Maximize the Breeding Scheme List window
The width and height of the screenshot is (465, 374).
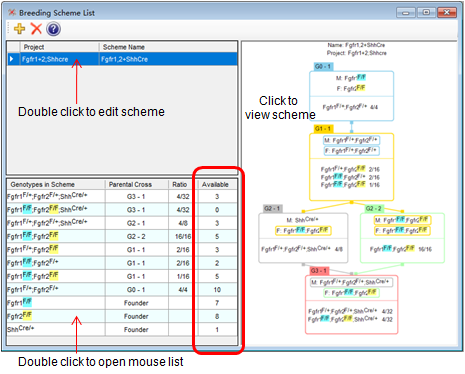click(426, 12)
